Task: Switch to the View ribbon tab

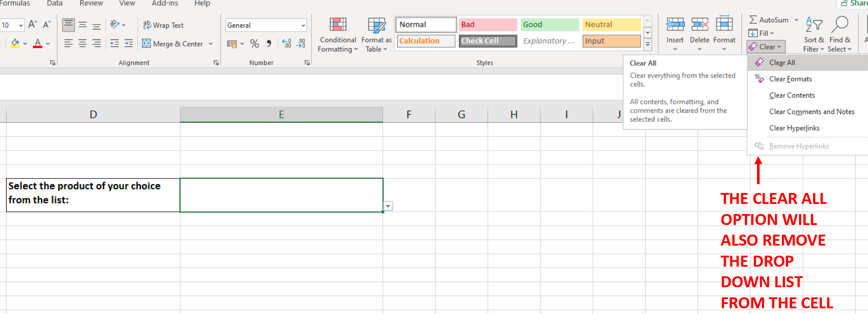Action: (127, 4)
